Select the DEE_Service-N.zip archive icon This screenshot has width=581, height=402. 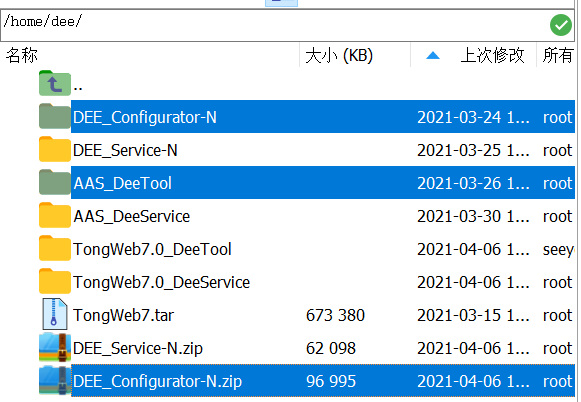[x=54, y=347]
